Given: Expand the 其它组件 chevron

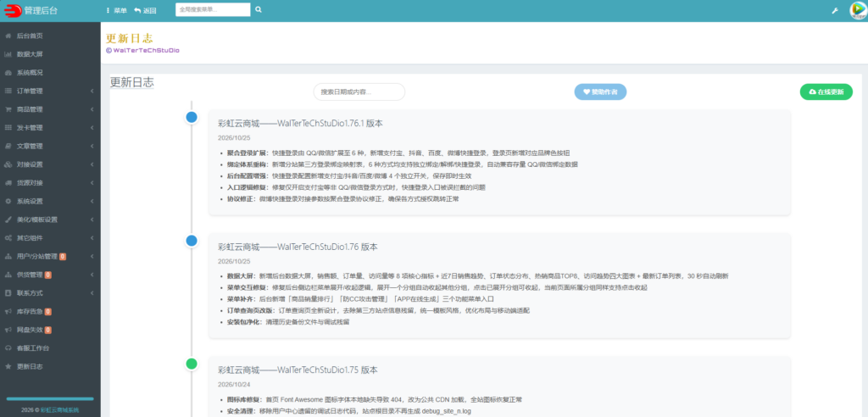Looking at the screenshot, I should 92,237.
